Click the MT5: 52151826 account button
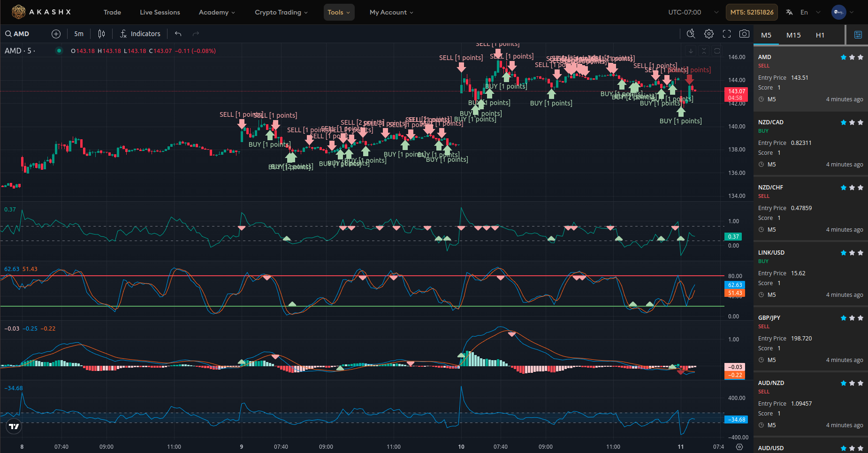The width and height of the screenshot is (868, 453). [x=752, y=12]
